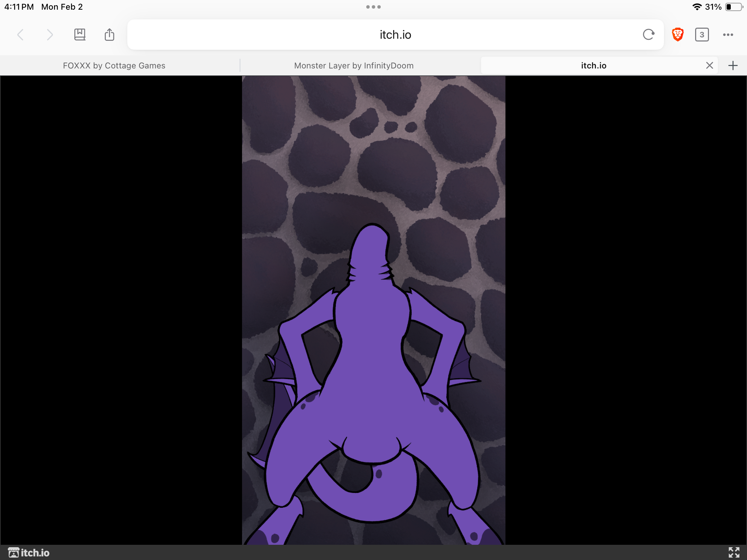Select the active itch.io tab
The width and height of the screenshot is (747, 560).
(x=593, y=66)
